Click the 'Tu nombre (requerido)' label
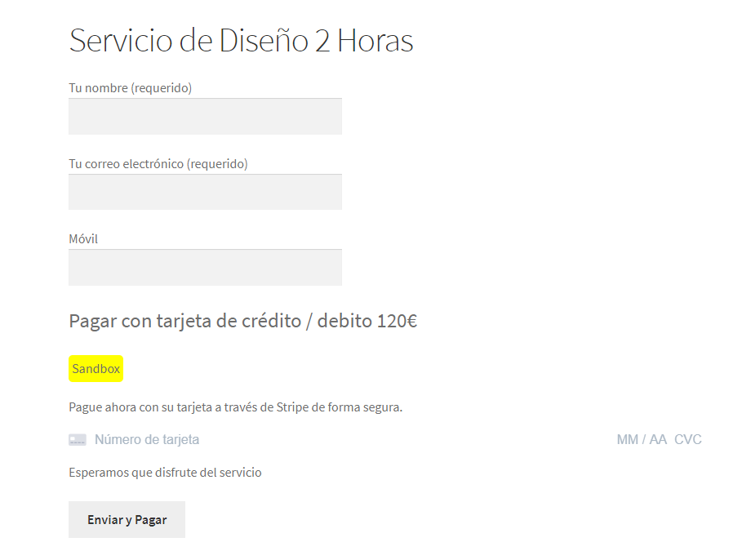The image size is (742, 560). click(x=130, y=88)
